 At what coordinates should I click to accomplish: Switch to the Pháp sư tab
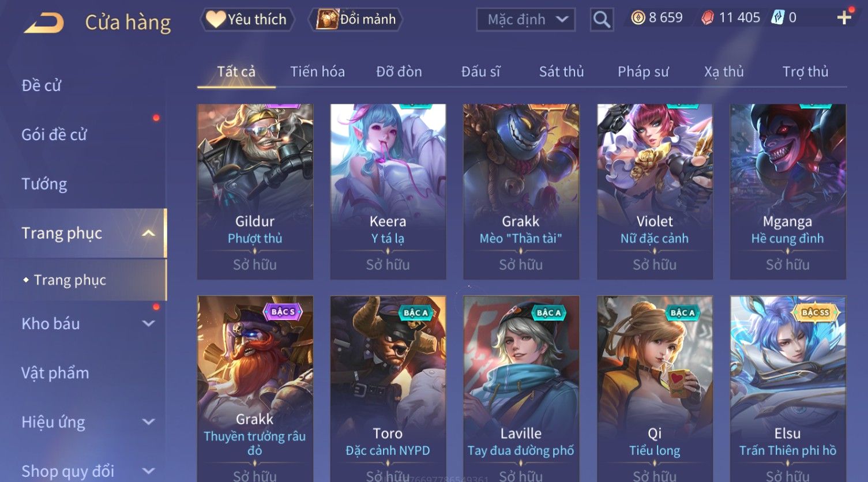click(643, 71)
